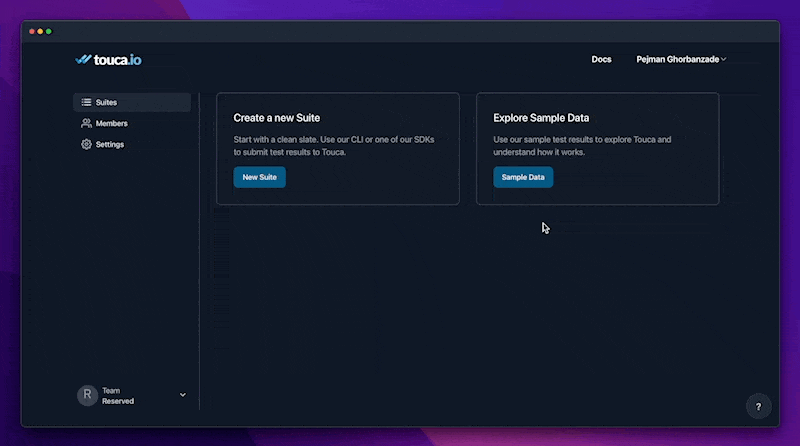The width and height of the screenshot is (800, 446).
Task: Select the Suites sidebar item
Action: pyautogui.click(x=132, y=103)
